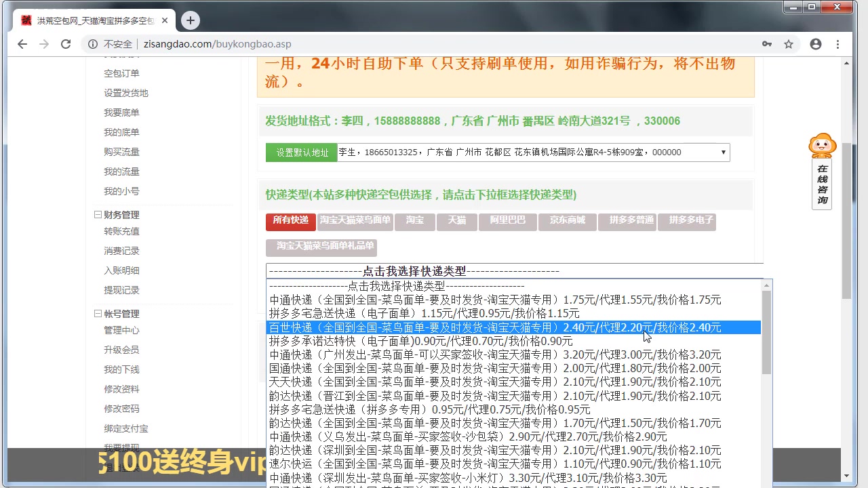The image size is (868, 488).
Task: Click the 在线咨询 mascot widget
Action: pyautogui.click(x=822, y=171)
